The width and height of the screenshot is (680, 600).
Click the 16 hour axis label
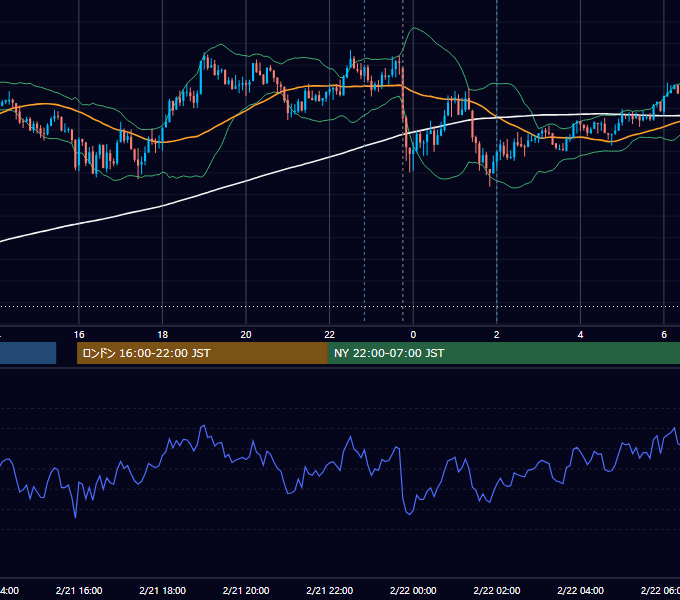(79, 335)
